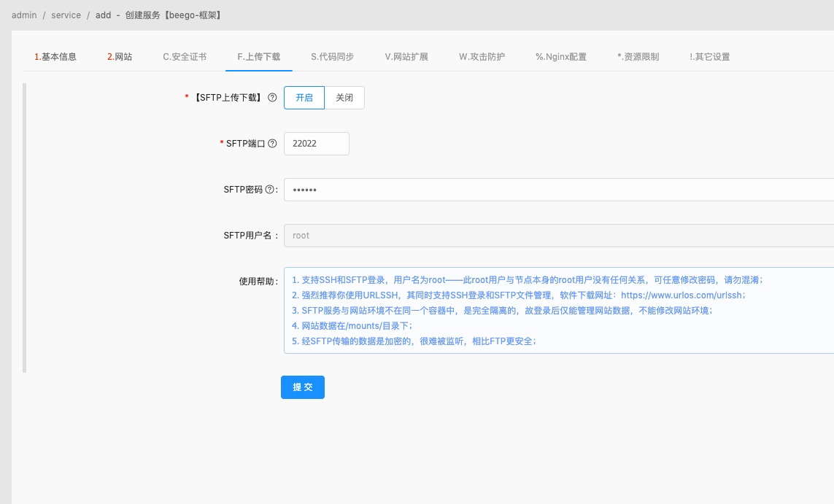This screenshot has width=834, height=504.
Task: Switch to the 2.网站 tab
Action: click(120, 57)
